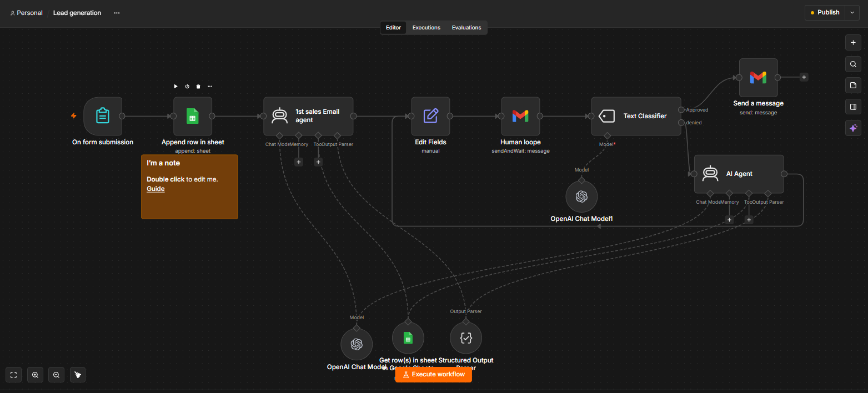
Task: Execute the workflow
Action: 434,375
